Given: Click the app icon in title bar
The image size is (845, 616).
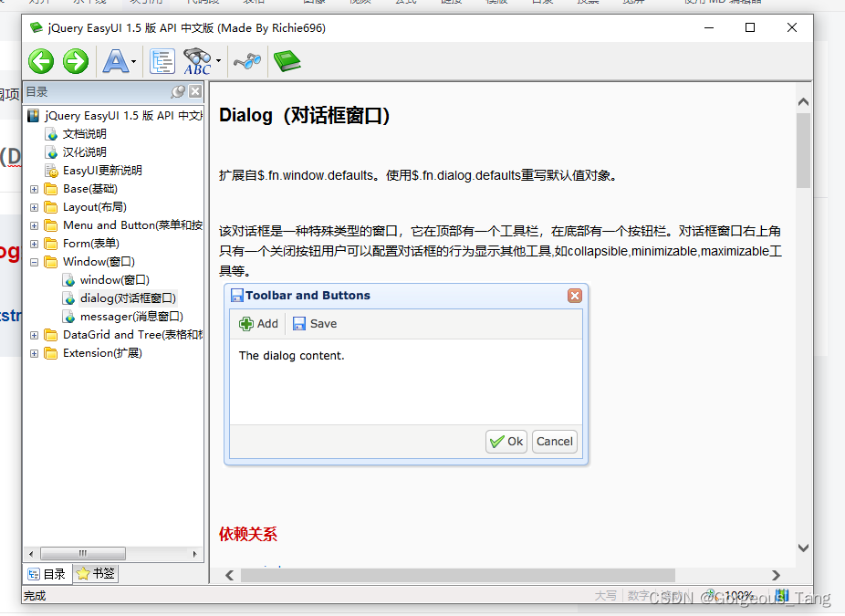Looking at the screenshot, I should click(37, 27).
